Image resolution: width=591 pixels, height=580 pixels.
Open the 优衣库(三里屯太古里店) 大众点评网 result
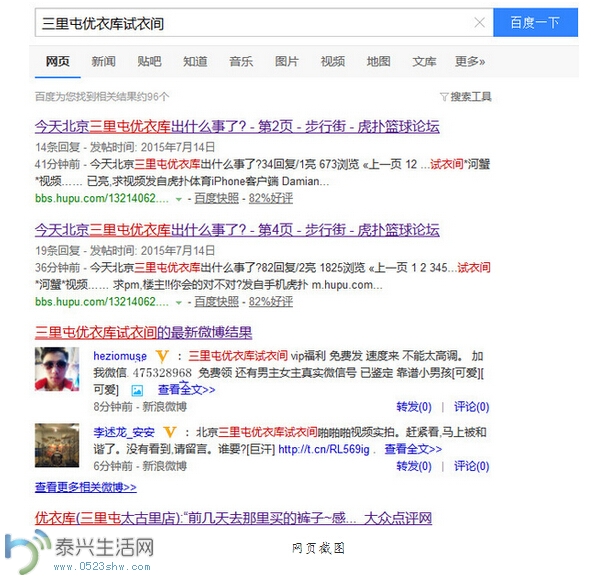233,518
